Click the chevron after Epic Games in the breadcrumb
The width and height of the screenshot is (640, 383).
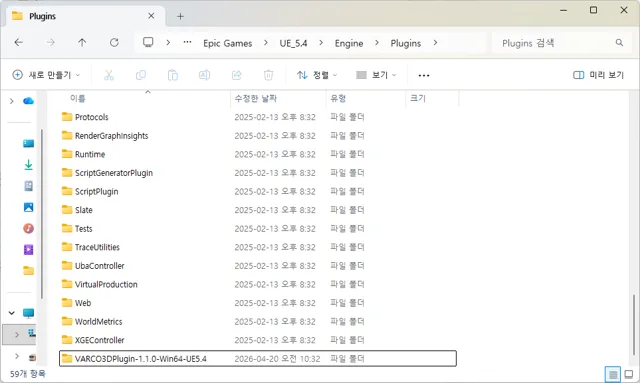(266, 42)
